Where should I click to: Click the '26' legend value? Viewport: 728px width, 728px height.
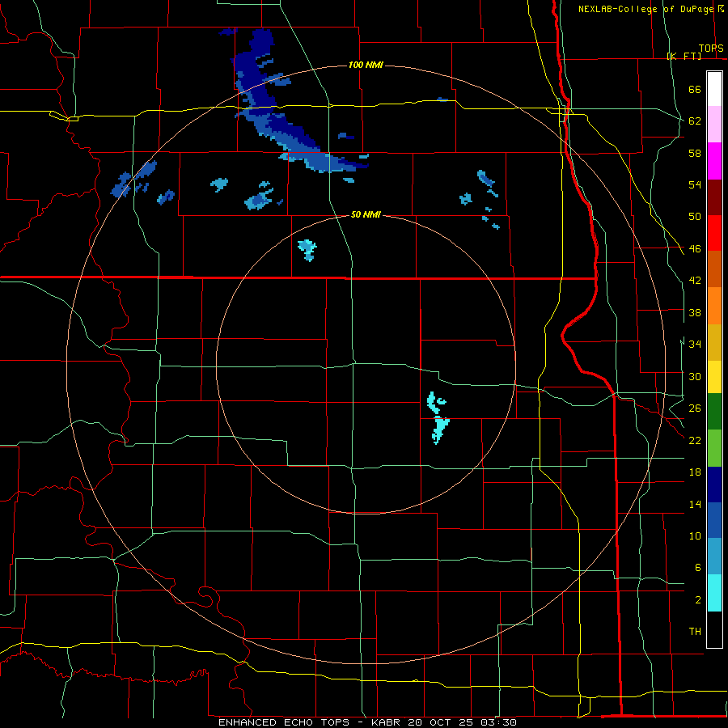(695, 408)
